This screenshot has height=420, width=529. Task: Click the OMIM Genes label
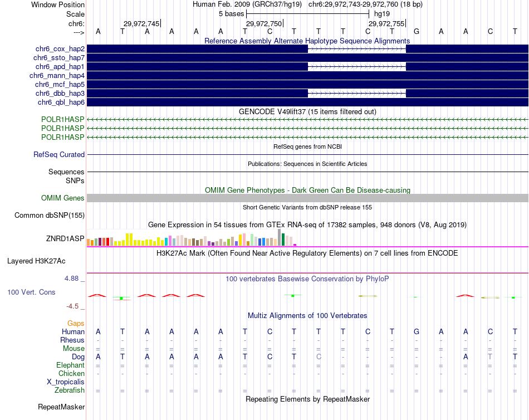click(63, 198)
